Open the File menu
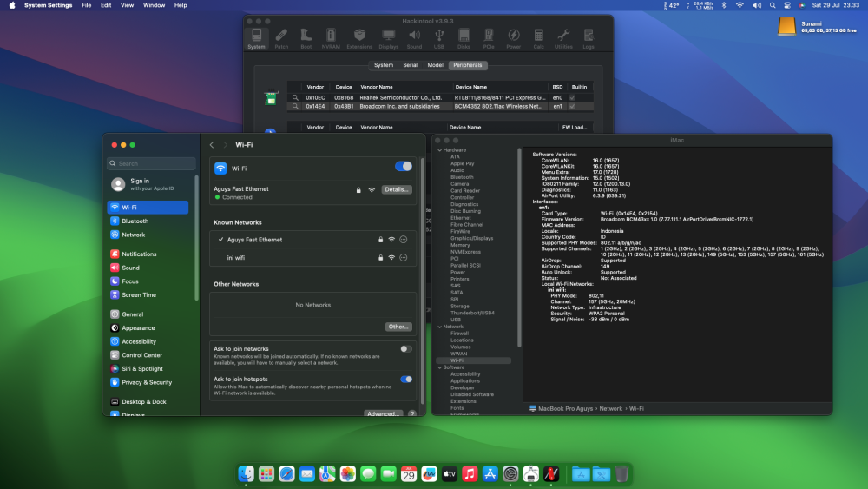 (86, 5)
